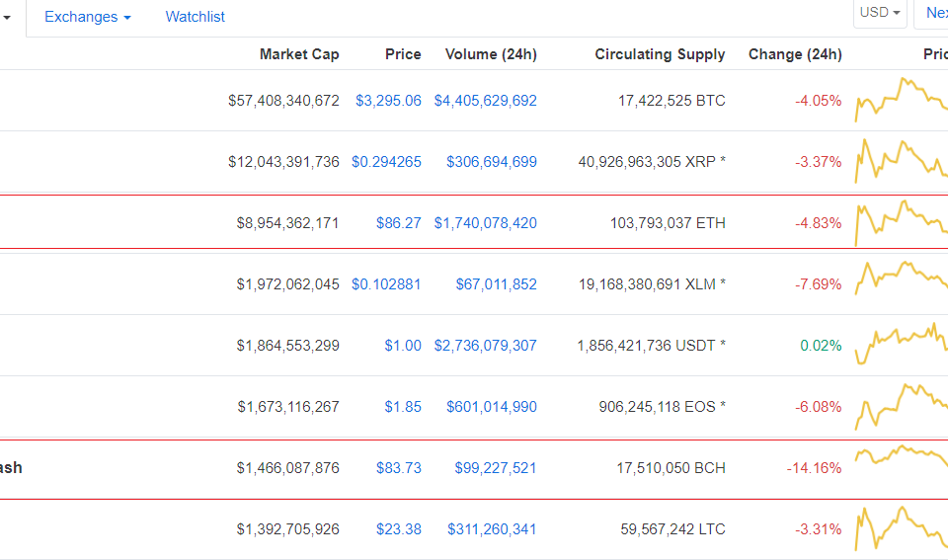Select the $1,673,116,267 market cap value

click(288, 406)
